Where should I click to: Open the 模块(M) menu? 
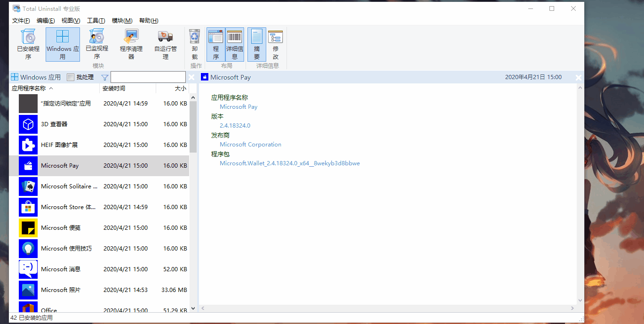pos(122,21)
